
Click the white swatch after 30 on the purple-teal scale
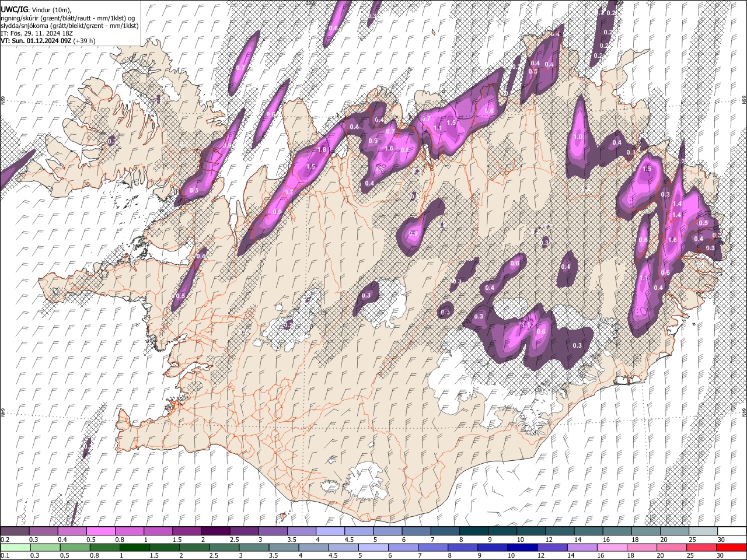coord(731,531)
